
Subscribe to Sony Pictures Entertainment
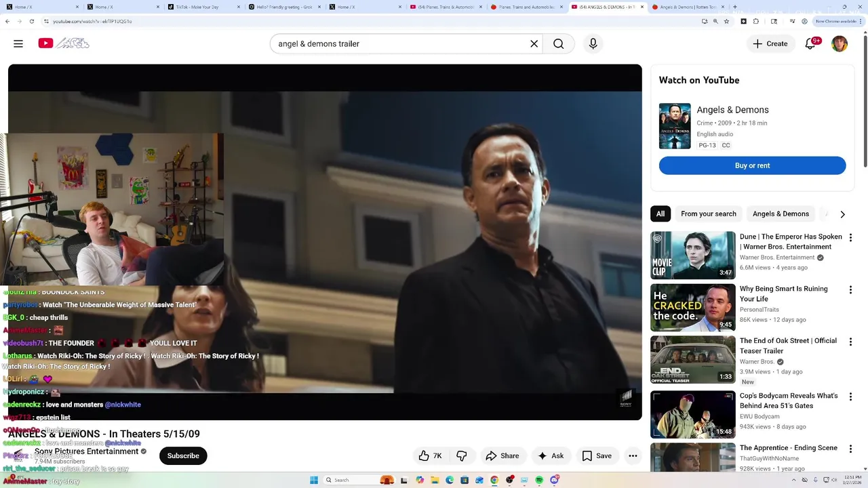tap(183, 455)
